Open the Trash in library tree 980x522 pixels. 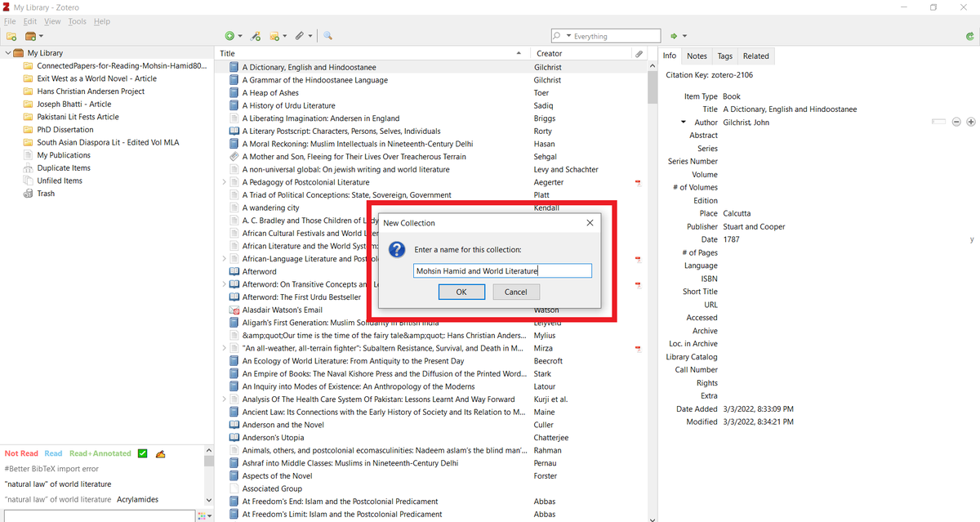pyautogui.click(x=46, y=194)
